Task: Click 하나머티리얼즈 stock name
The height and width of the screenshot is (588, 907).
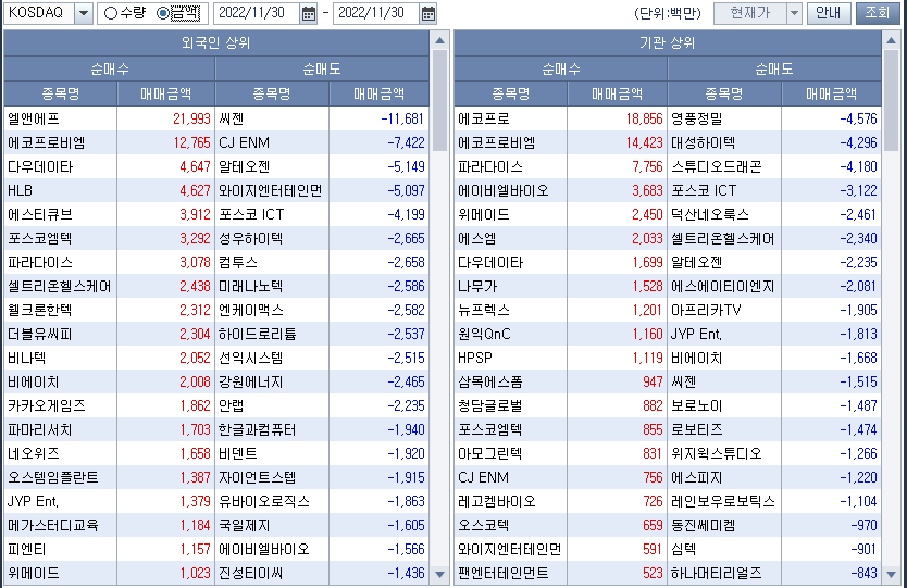Action: tap(716, 573)
